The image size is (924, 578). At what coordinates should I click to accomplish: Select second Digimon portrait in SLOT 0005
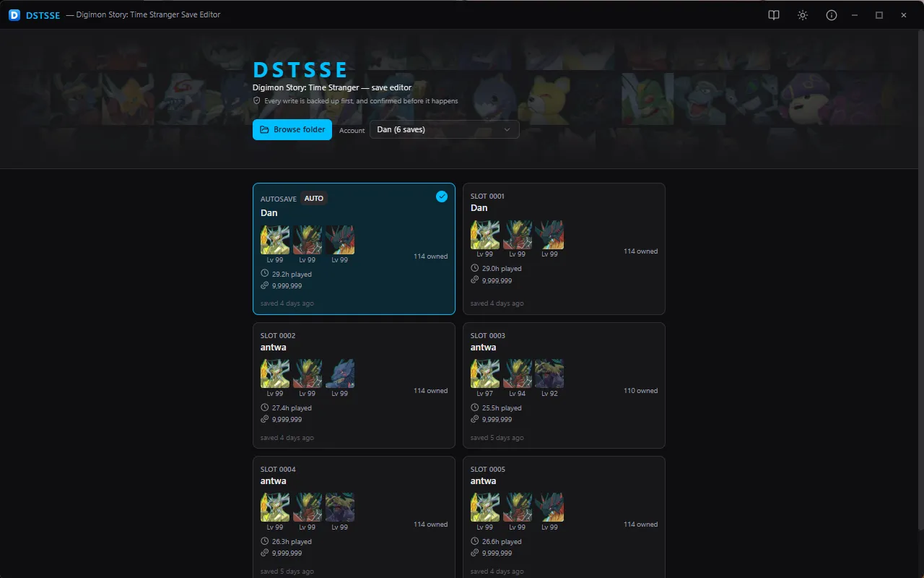518,507
